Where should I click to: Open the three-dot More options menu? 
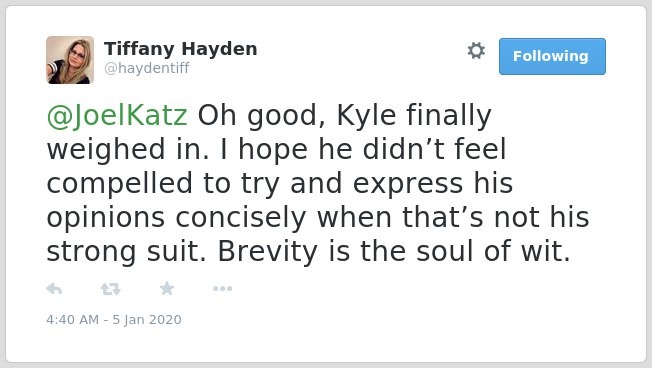222,289
